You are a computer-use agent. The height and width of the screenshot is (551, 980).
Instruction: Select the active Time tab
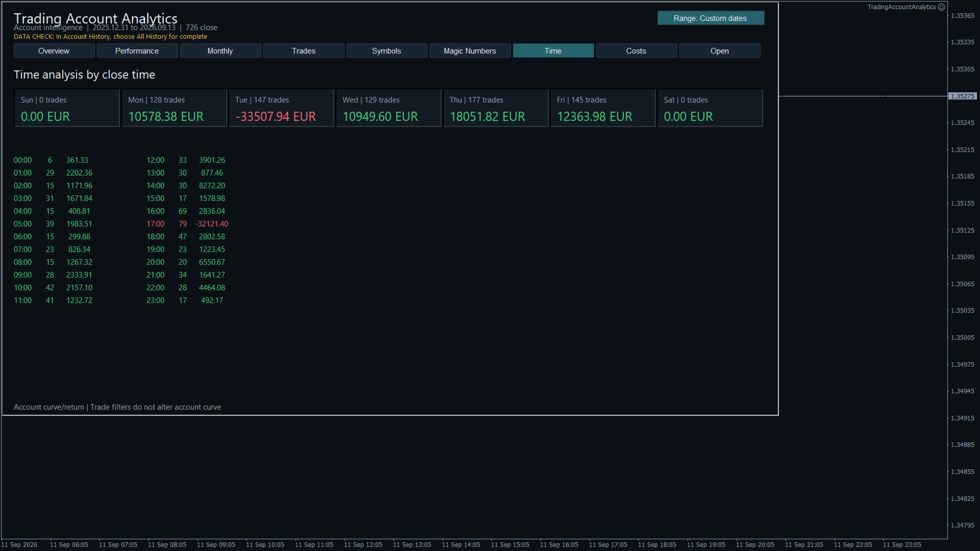coord(553,51)
